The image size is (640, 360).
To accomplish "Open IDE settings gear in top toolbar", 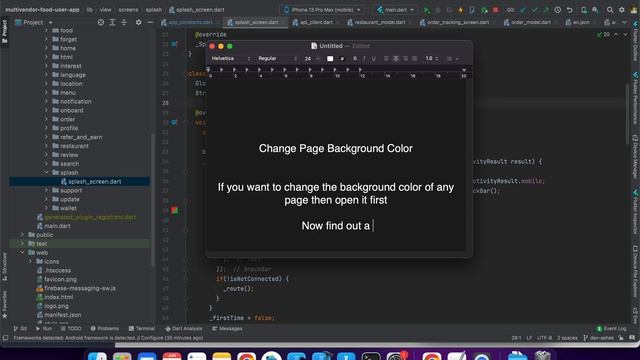I will pyautogui.click(x=622, y=10).
